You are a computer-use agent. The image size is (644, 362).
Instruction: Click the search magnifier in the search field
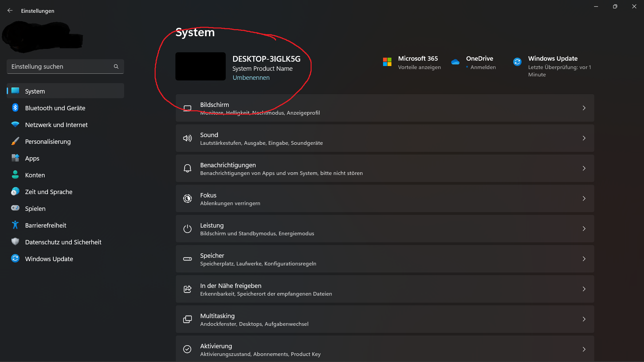click(116, 66)
